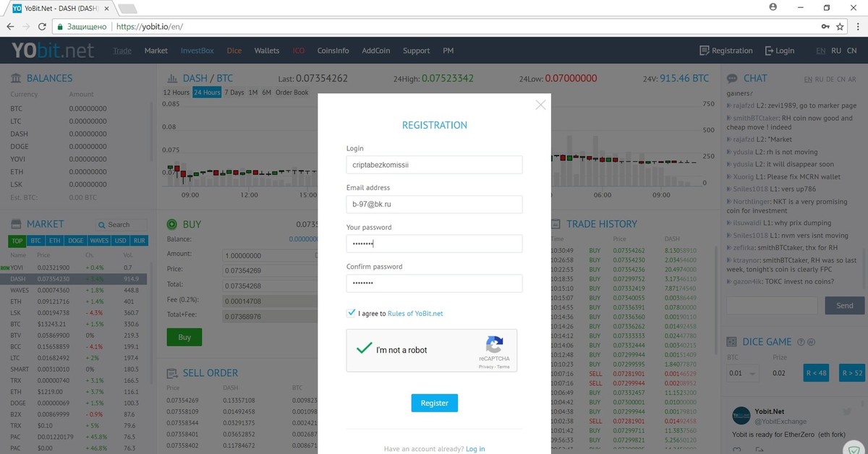This screenshot has width=868, height=454.
Task: Close the registration dialog with the X
Action: (540, 105)
